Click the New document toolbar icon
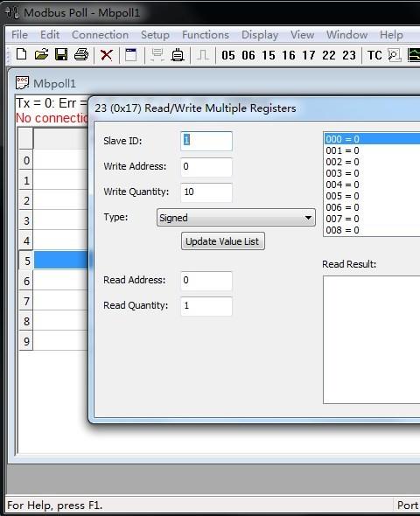This screenshot has height=516, width=420. [x=21, y=54]
